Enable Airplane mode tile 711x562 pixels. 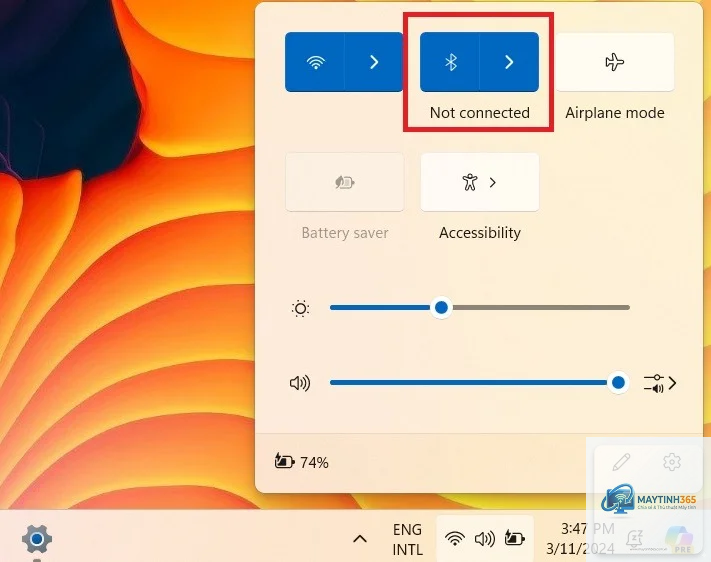[615, 62]
